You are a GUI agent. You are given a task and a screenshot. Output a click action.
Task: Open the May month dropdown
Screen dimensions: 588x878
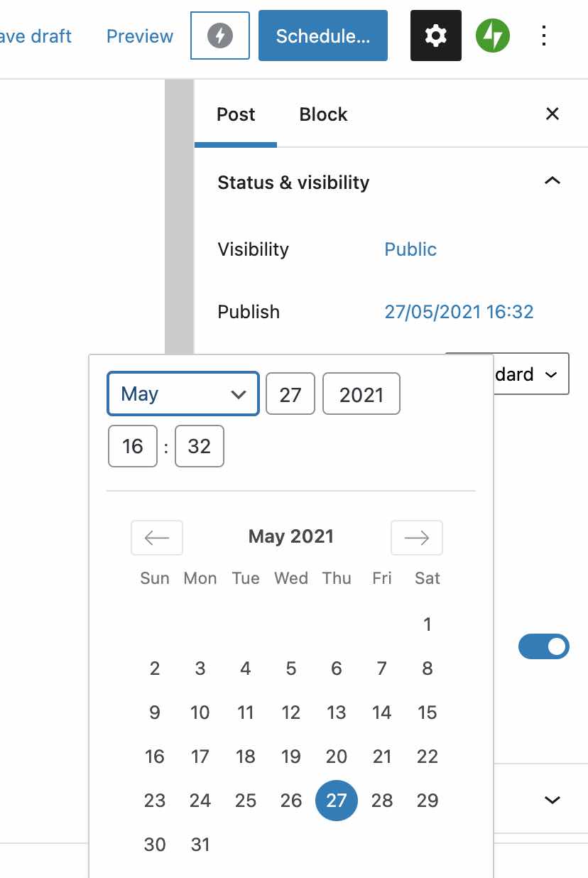[183, 394]
